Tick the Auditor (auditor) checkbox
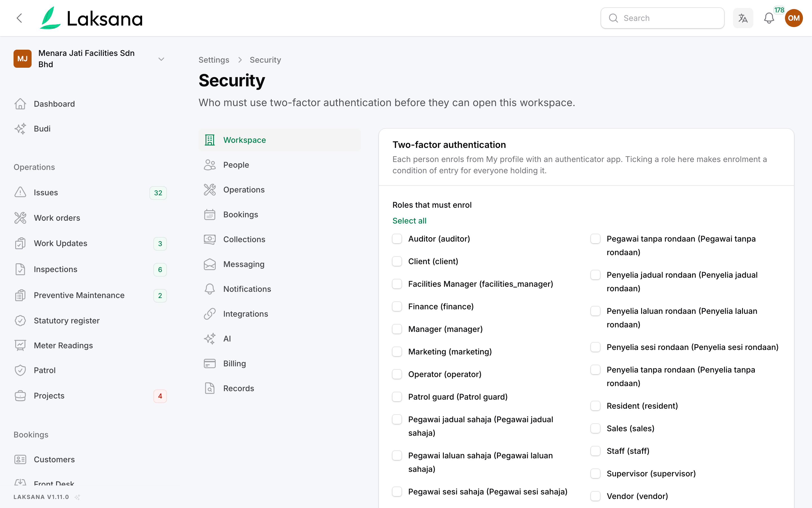The image size is (812, 508). click(397, 239)
